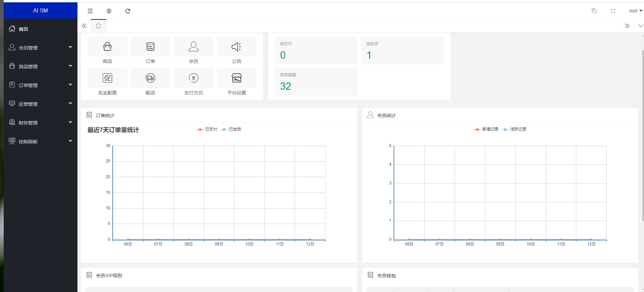Click the double-left arrow tab scroller
Viewport: 644px width, 292px height.
click(x=84, y=26)
